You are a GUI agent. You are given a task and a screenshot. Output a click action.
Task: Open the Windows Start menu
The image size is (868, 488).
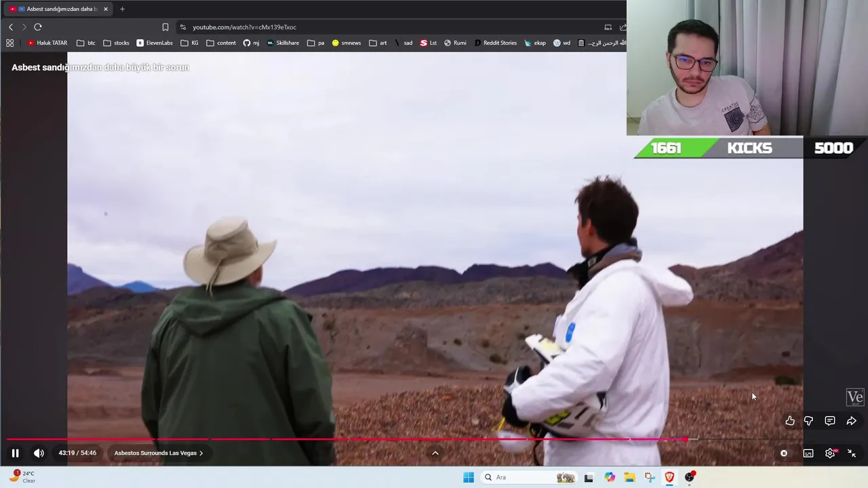(469, 477)
